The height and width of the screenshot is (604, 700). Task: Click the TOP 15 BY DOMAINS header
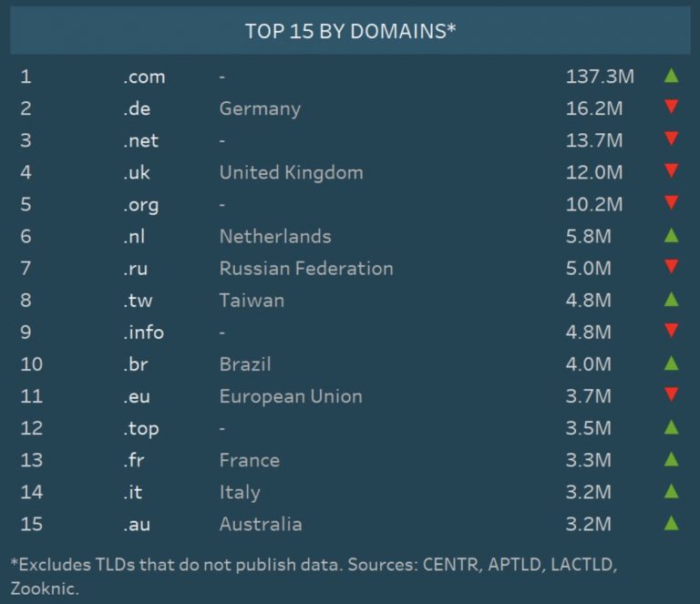tap(350, 31)
